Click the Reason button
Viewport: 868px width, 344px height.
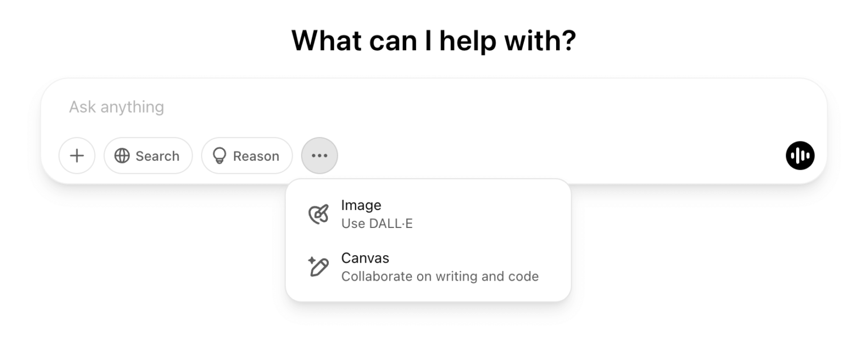click(246, 156)
